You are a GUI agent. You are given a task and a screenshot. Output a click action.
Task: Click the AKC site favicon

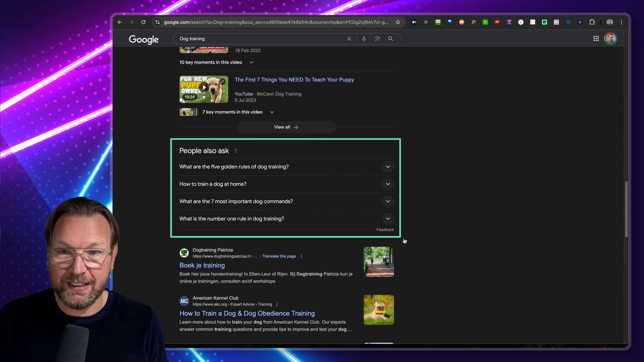click(184, 301)
